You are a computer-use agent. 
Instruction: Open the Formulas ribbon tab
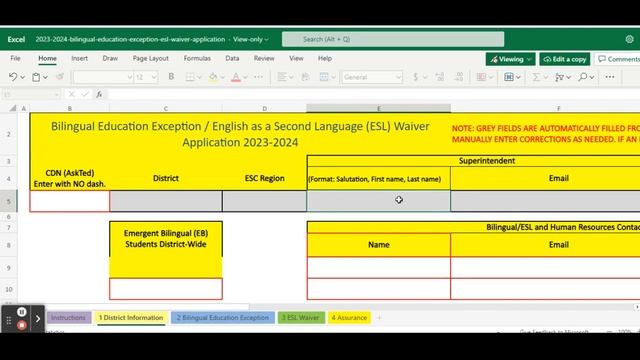(x=197, y=58)
